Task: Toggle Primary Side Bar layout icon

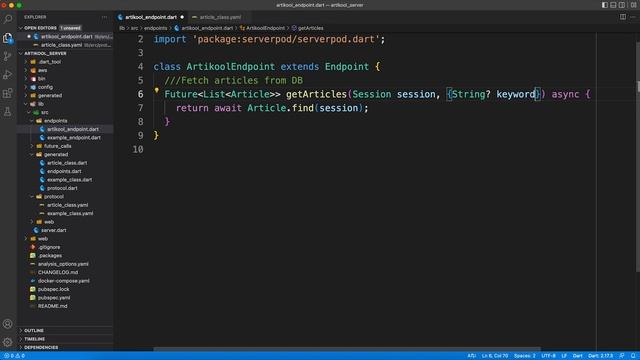Action: click(x=604, y=5)
